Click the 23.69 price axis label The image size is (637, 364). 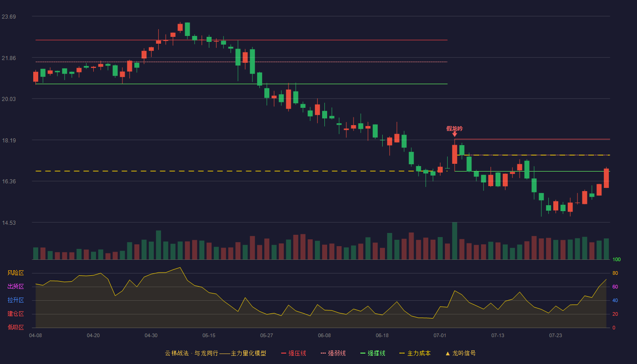tap(9, 17)
